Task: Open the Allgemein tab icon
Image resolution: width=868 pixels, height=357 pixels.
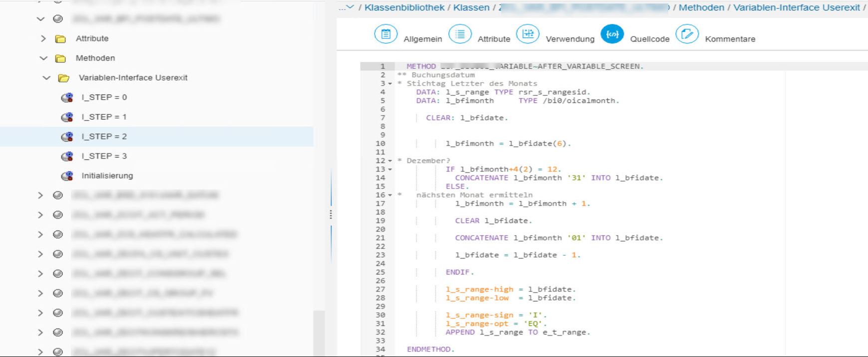Action: 386,34
